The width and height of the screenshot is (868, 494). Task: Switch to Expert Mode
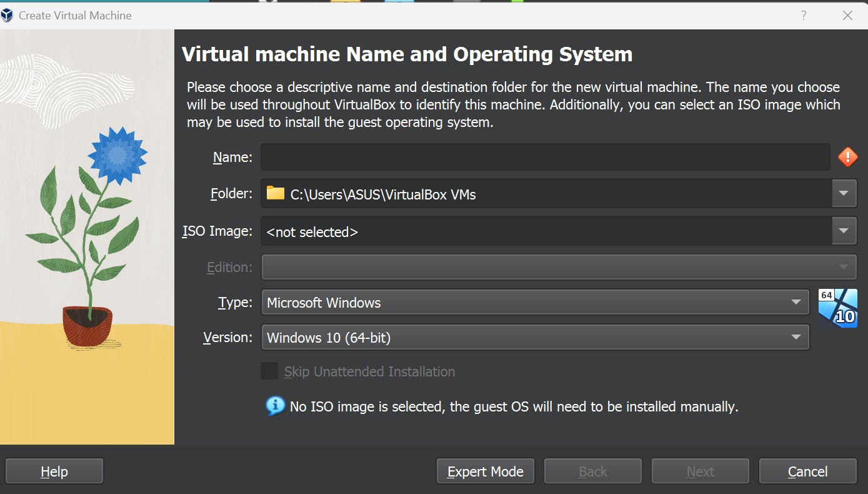[x=486, y=471]
